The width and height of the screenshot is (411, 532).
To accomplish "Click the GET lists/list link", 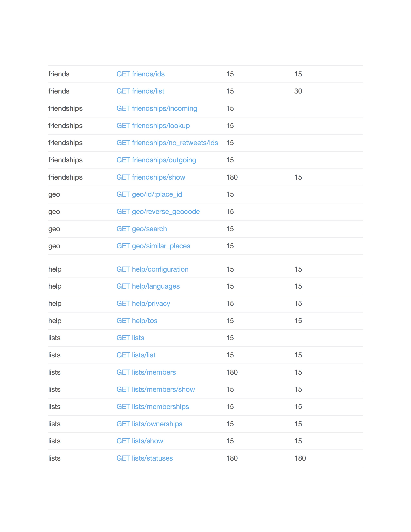I will pos(136,355).
